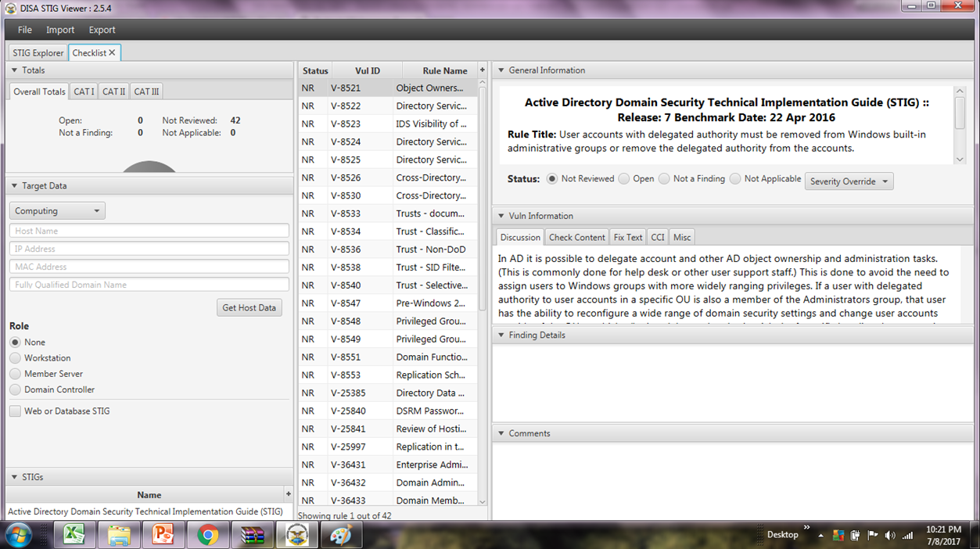Open the Windows Start menu
980x549 pixels.
(17, 536)
